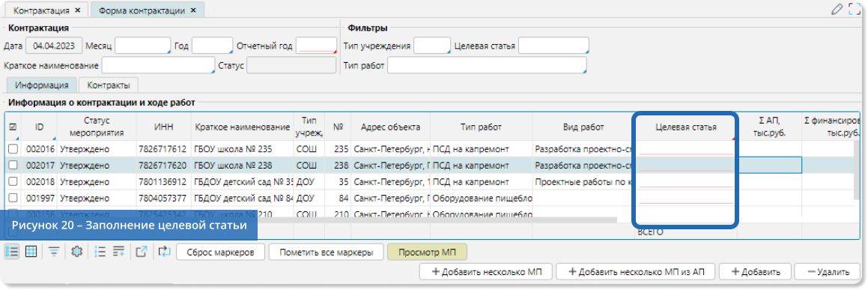Screen dimensions: 868x290
Task: Switch to list view icon in bottom toolbar
Action: point(12,252)
